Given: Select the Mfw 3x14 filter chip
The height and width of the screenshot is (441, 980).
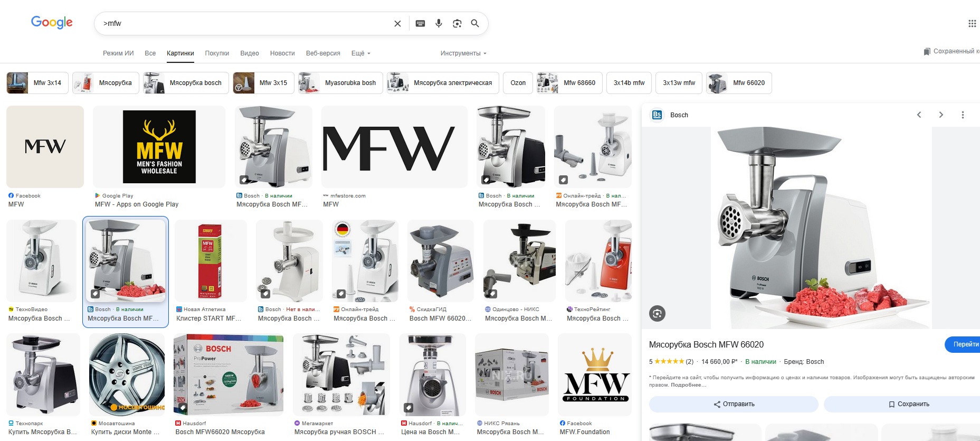Looking at the screenshot, I should point(37,83).
